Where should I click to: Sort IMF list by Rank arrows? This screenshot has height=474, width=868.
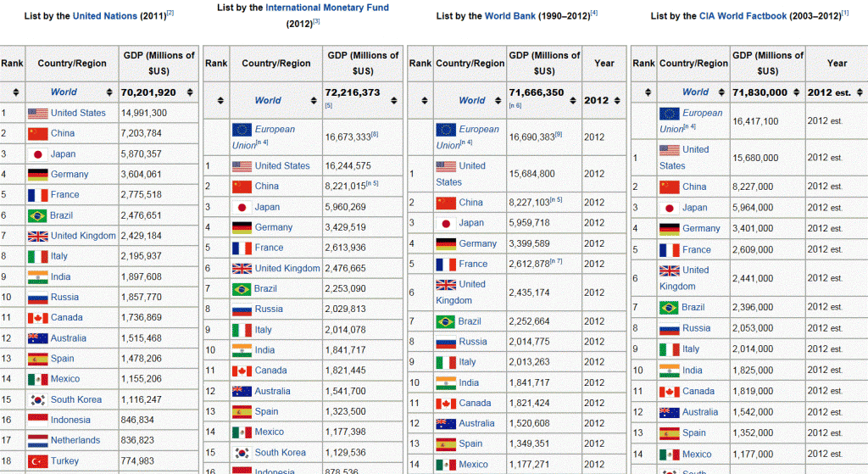point(220,101)
